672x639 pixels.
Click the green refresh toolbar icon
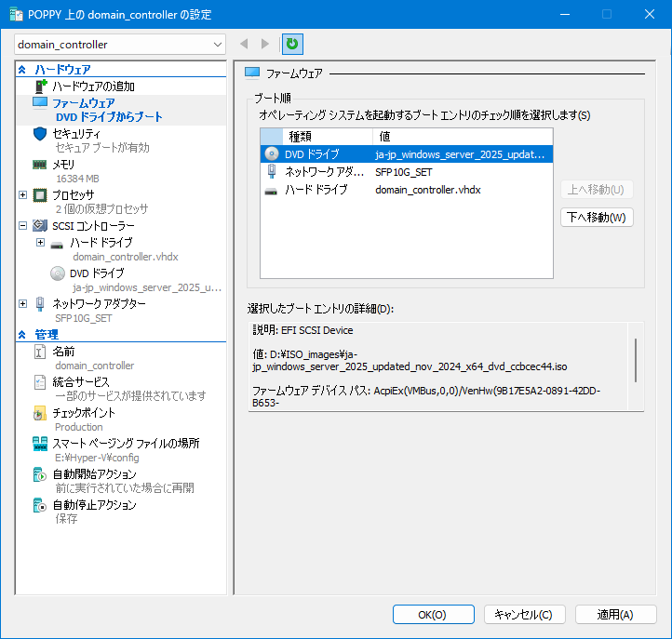pyautogui.click(x=292, y=44)
